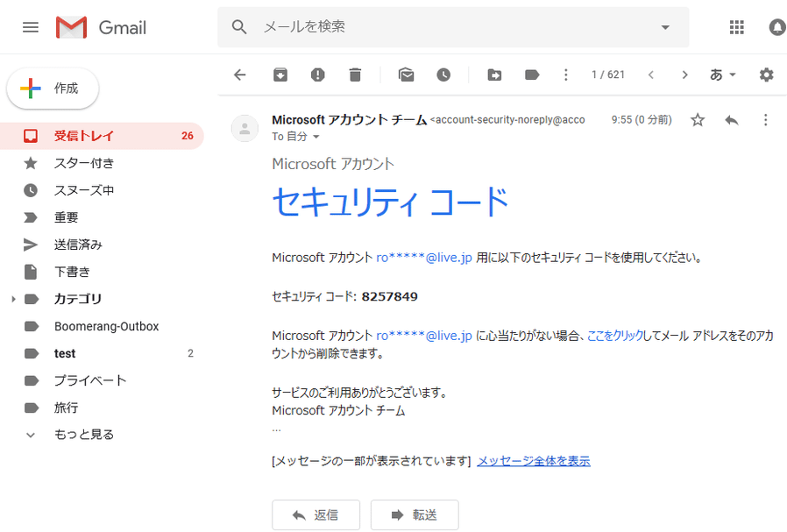Image resolution: width=787 pixels, height=532 pixels.
Task: Click the 作成 compose button
Action: point(53,89)
